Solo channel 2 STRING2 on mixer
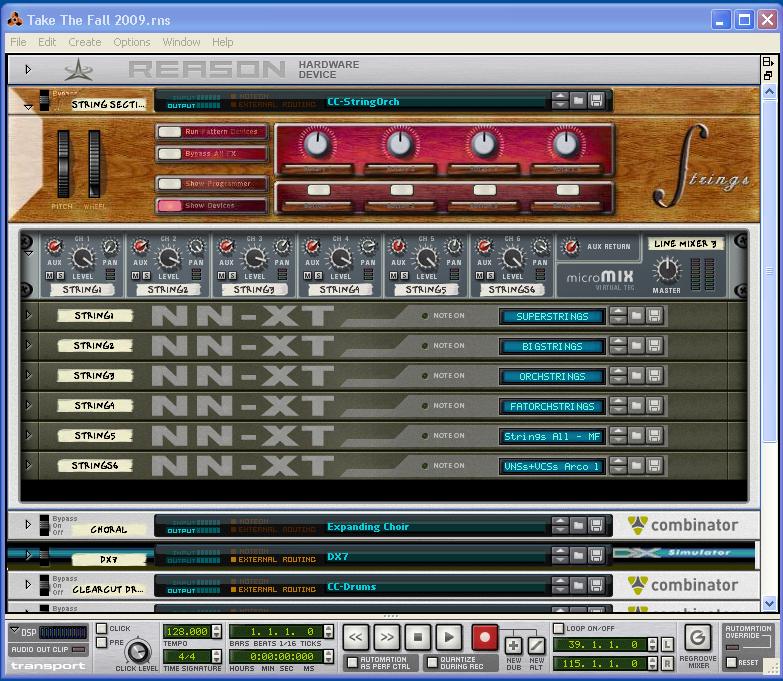The width and height of the screenshot is (783, 681). 146,276
